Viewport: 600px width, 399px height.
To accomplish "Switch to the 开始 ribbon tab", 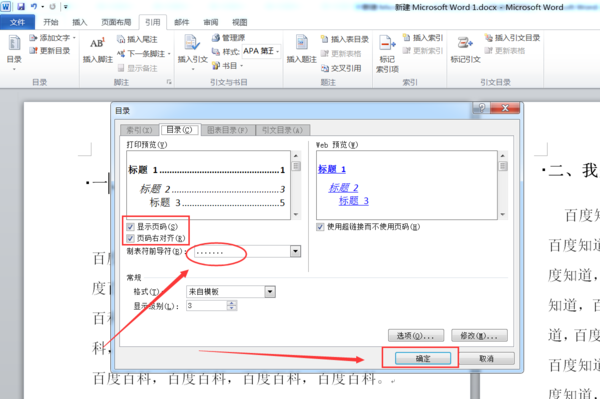I will tap(51, 22).
